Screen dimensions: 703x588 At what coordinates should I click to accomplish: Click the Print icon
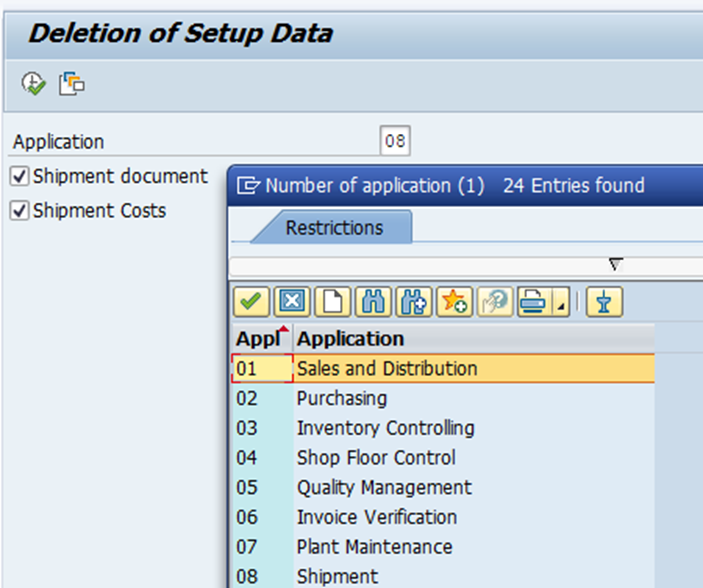tap(534, 301)
